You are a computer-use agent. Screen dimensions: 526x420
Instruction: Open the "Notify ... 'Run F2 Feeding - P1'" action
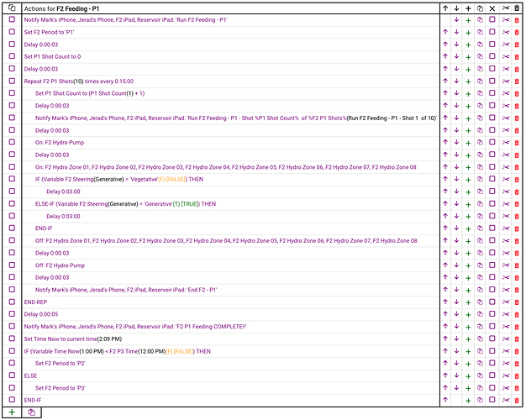click(x=125, y=20)
